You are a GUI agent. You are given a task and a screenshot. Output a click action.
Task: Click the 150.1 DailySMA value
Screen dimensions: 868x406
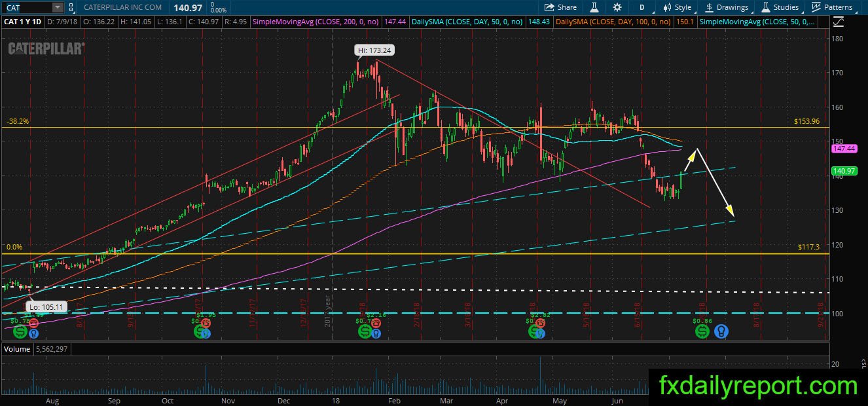(x=683, y=22)
